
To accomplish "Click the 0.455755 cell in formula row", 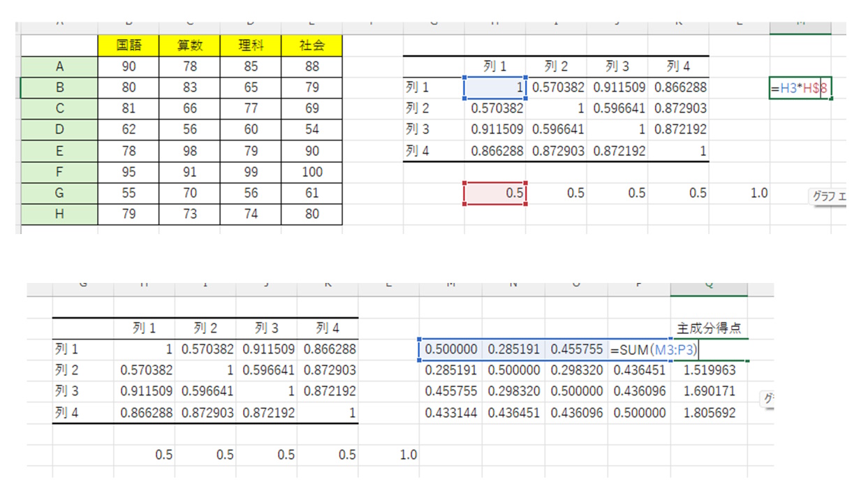I will pyautogui.click(x=576, y=349).
